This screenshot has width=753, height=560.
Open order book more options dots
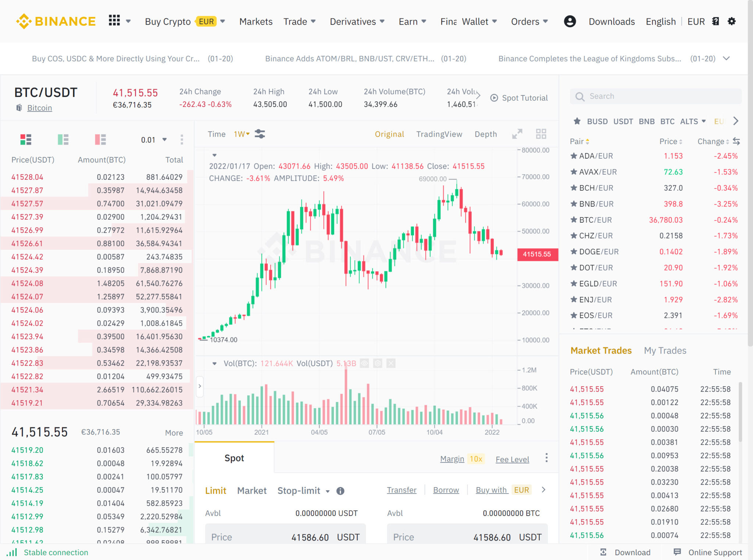[182, 140]
